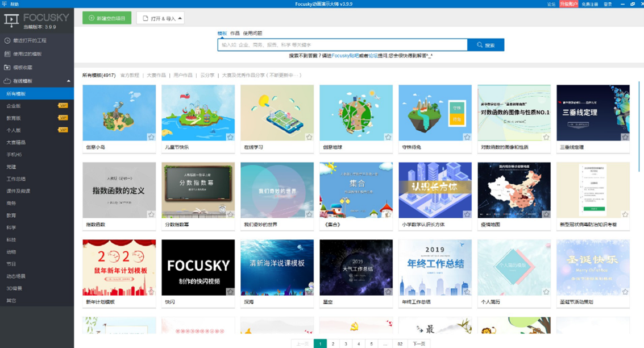Click the plus icon on 新建空白项目

click(x=91, y=18)
